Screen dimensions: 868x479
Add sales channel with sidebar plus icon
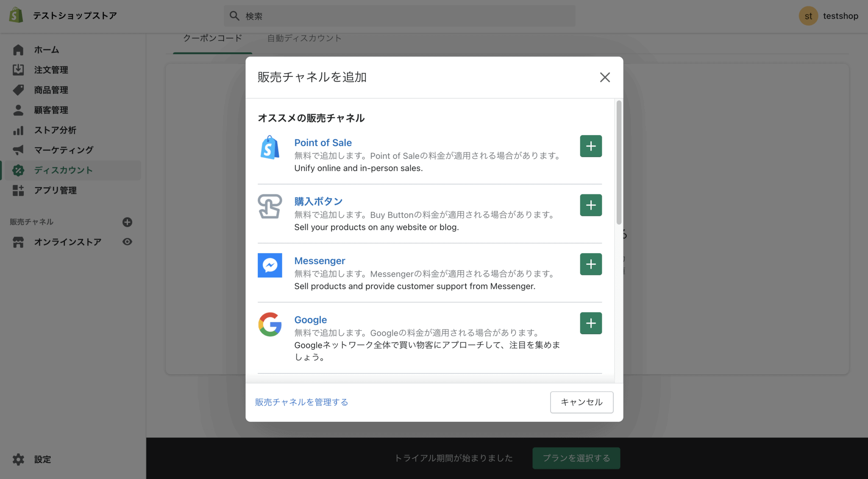[127, 222]
